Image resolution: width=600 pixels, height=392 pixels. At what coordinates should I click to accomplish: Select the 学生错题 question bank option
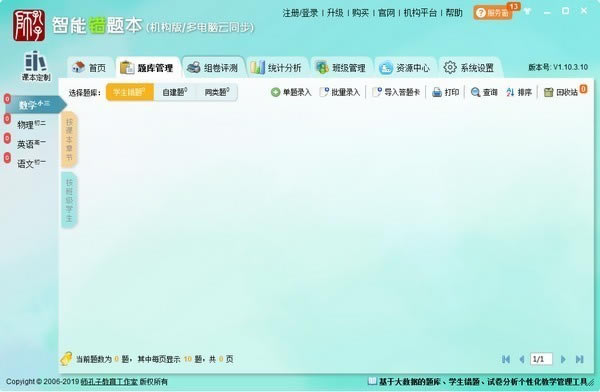pyautogui.click(x=130, y=92)
